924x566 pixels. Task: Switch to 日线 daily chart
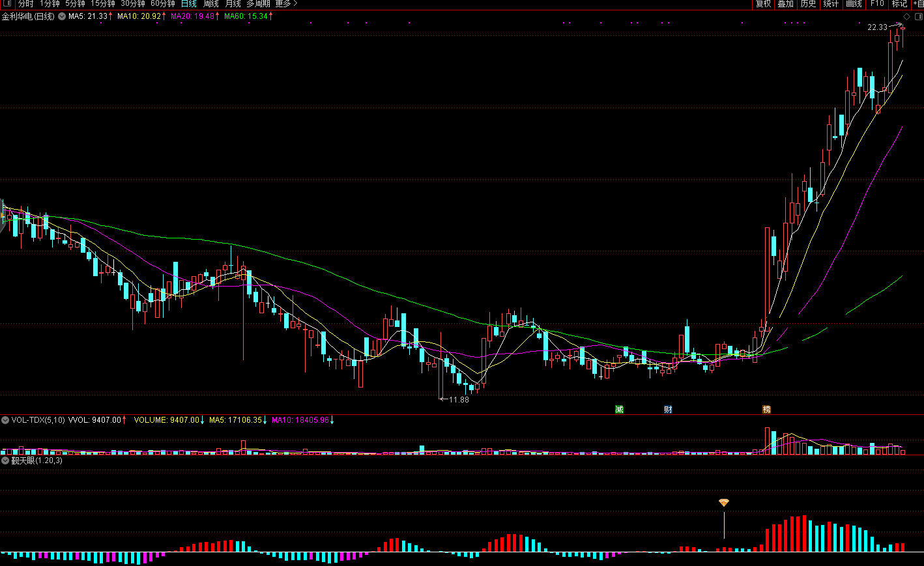189,4
